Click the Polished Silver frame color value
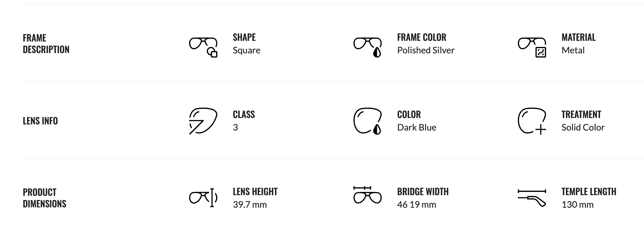This screenshot has height=227, width=644. (426, 50)
